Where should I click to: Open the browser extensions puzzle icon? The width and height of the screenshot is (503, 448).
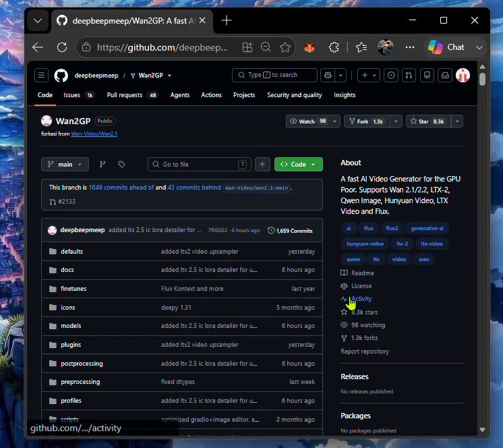[x=334, y=47]
